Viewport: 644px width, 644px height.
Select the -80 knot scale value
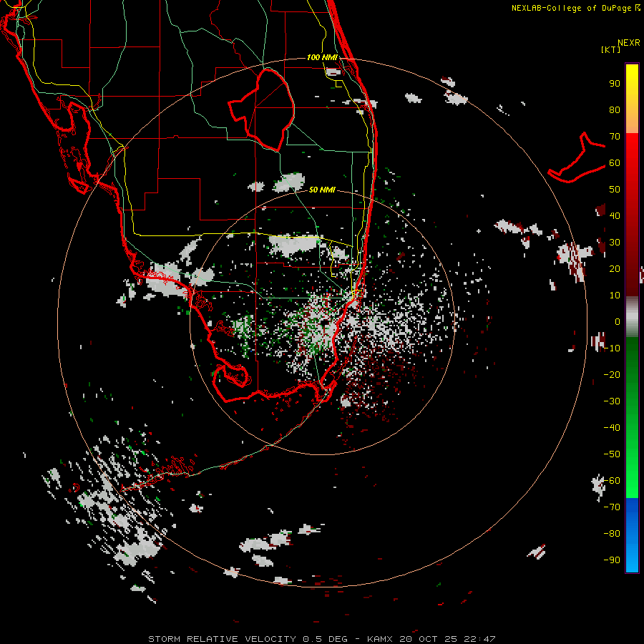(612, 534)
